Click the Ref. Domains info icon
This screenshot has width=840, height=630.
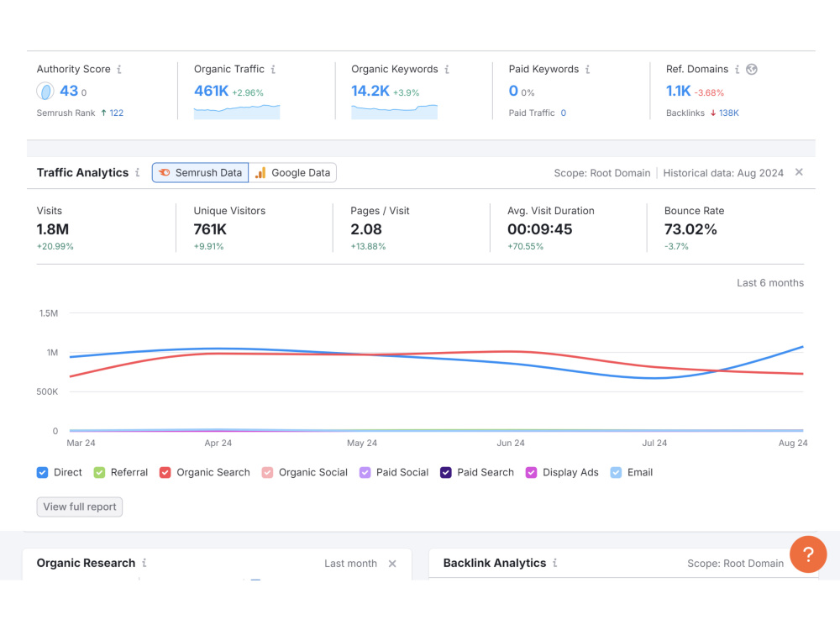click(x=738, y=69)
